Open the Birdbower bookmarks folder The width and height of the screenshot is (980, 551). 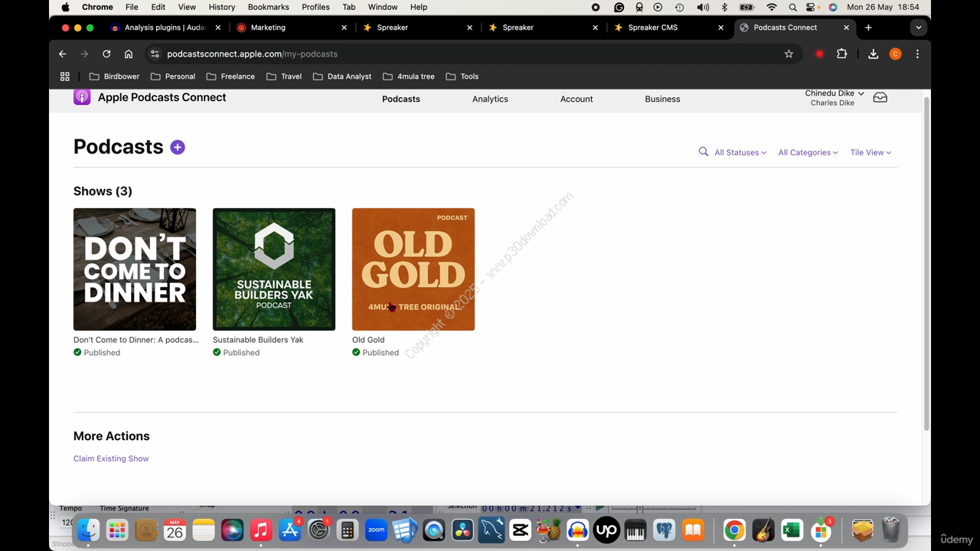point(114,77)
